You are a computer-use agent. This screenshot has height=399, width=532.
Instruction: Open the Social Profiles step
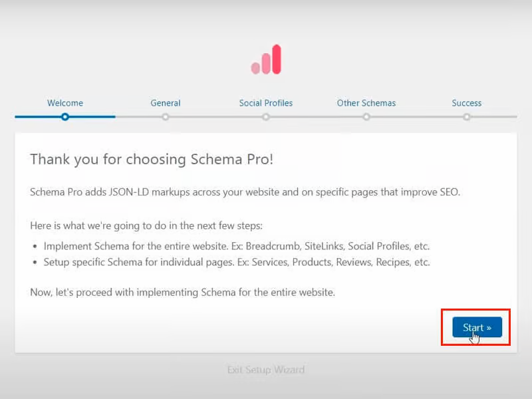[266, 103]
